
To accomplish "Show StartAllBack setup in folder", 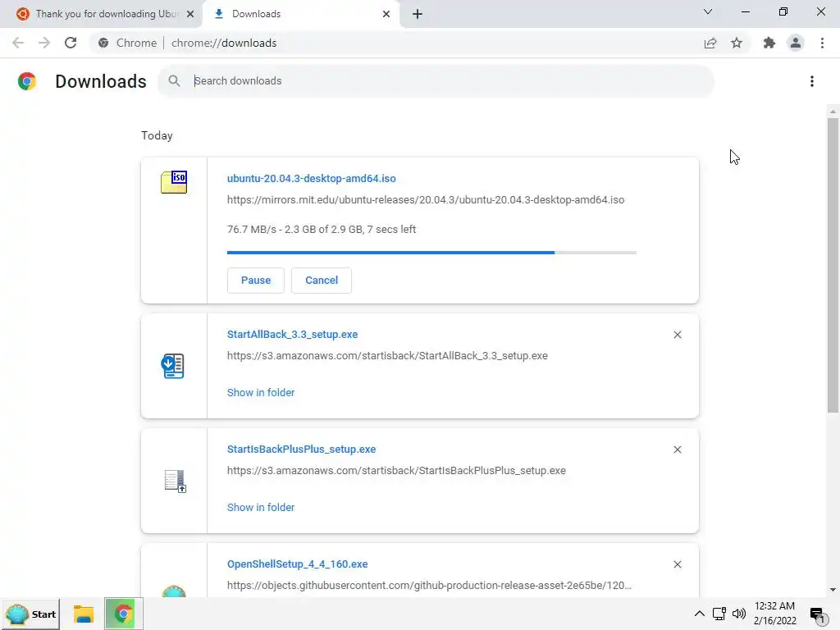I will (261, 393).
